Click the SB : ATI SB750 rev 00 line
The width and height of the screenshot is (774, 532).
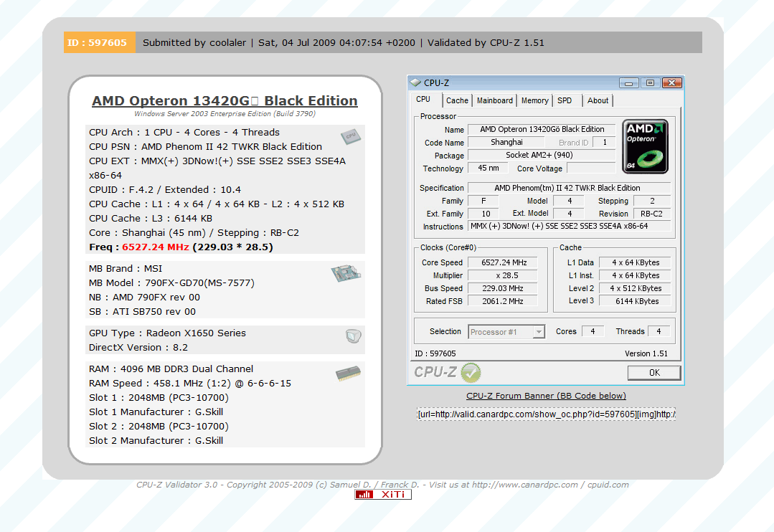pos(142,311)
